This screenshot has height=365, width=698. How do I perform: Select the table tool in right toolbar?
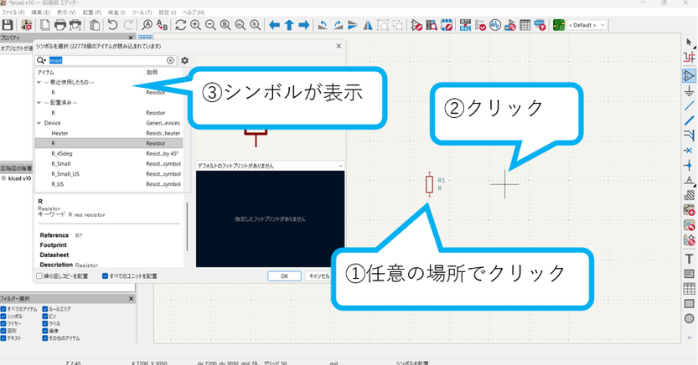click(689, 288)
